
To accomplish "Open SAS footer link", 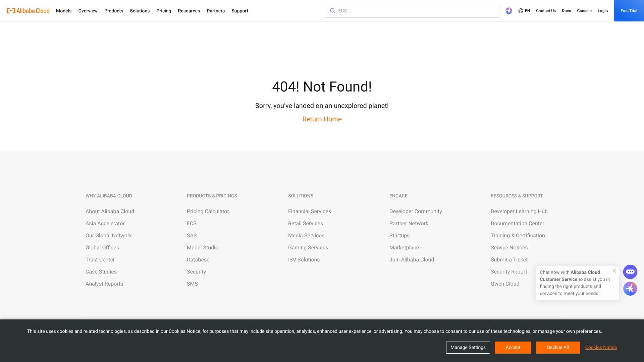I will click(192, 236).
